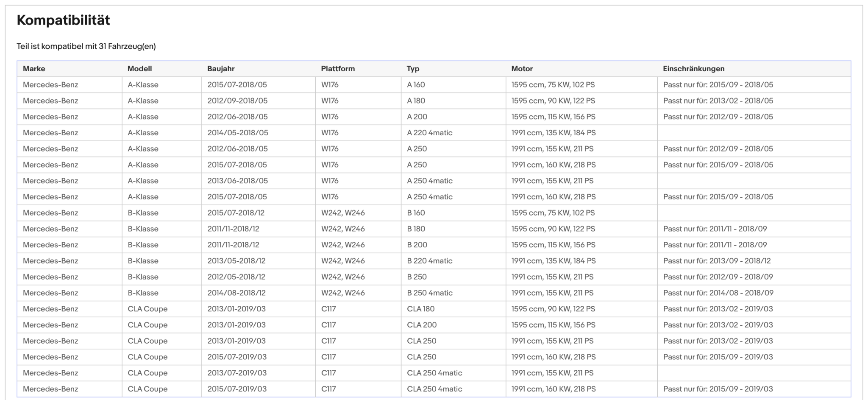Click 'W242, W246' in the B 220 4matic row
The image size is (868, 400).
click(343, 261)
